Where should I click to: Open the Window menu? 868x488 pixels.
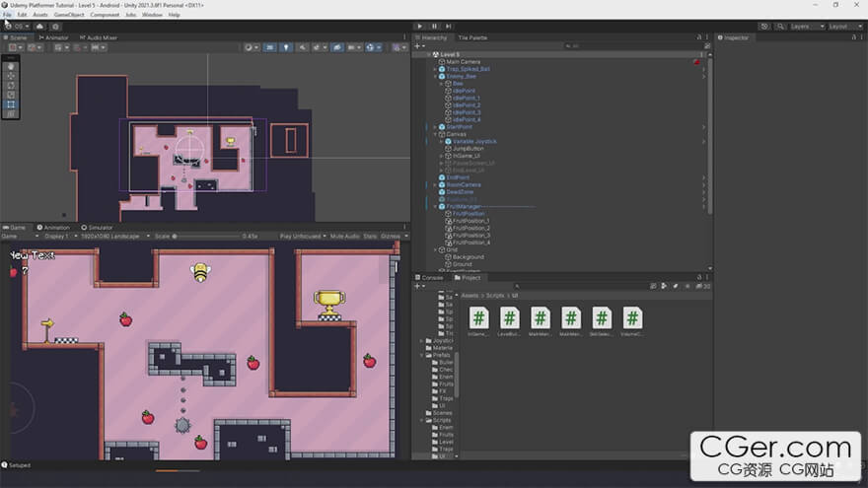pos(152,15)
